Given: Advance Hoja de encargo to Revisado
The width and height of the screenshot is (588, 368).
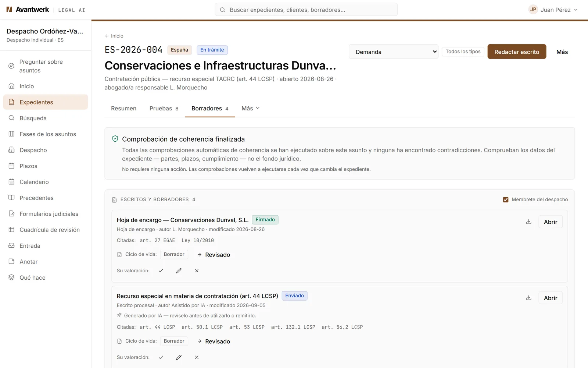Looking at the screenshot, I should [x=214, y=255].
